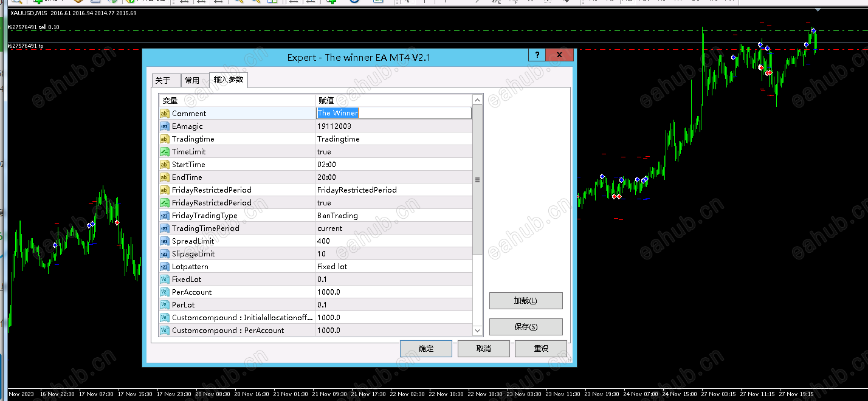Toggle the FridayRestrictedPeriod true value
The image size is (868, 401).
click(x=393, y=203)
